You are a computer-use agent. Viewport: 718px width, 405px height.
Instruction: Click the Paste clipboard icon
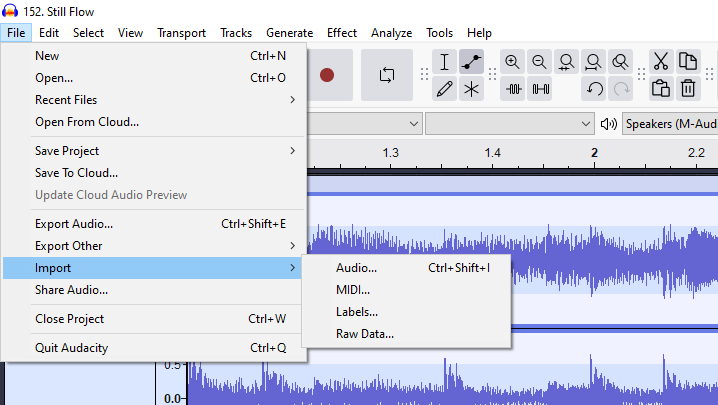tap(661, 89)
